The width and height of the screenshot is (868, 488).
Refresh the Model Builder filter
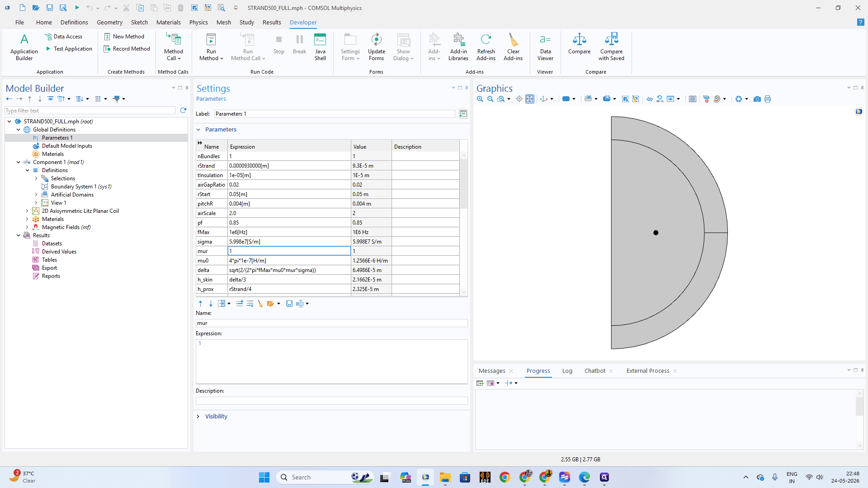[x=183, y=110]
